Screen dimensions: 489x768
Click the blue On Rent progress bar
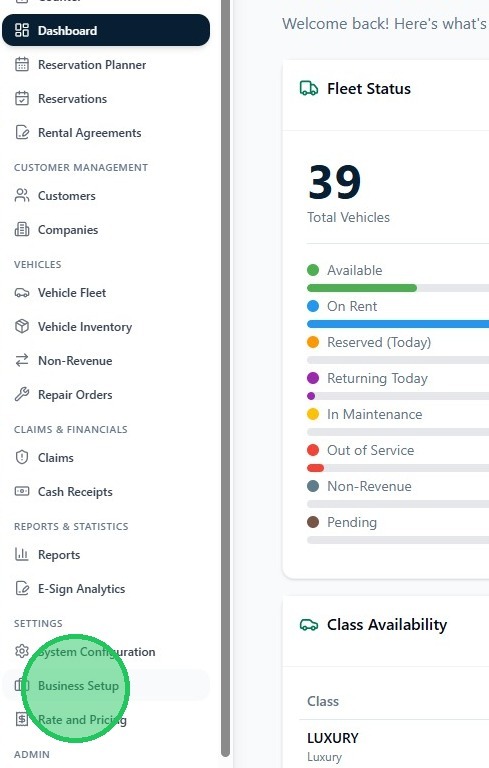[398, 324]
